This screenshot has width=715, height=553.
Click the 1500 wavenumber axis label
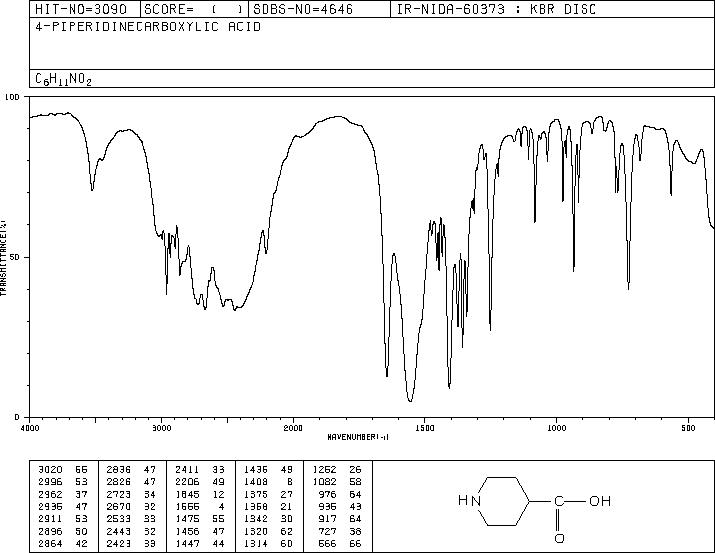pos(425,428)
